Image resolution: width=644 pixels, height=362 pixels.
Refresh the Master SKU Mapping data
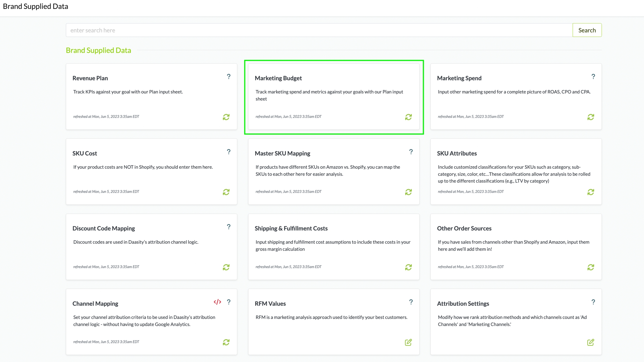[x=408, y=192]
